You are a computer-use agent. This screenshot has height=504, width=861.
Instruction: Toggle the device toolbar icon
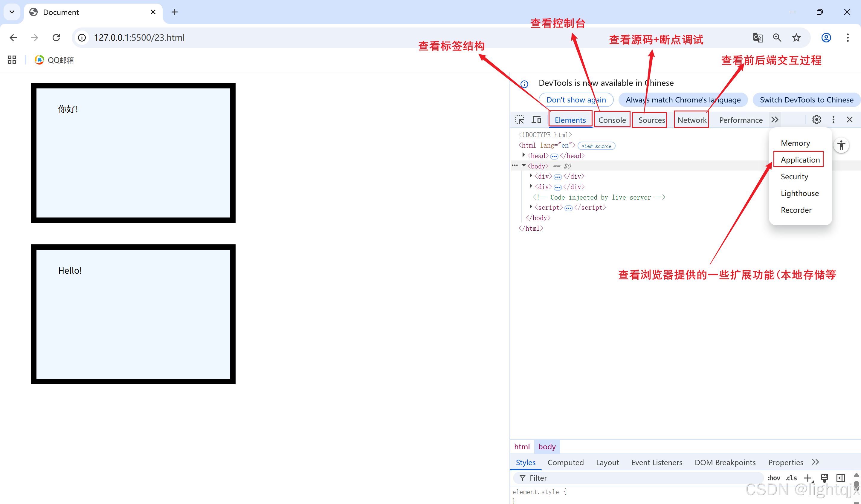coord(536,120)
